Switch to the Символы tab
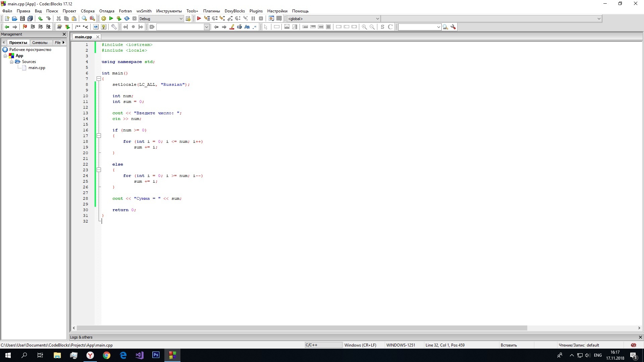 40,43
